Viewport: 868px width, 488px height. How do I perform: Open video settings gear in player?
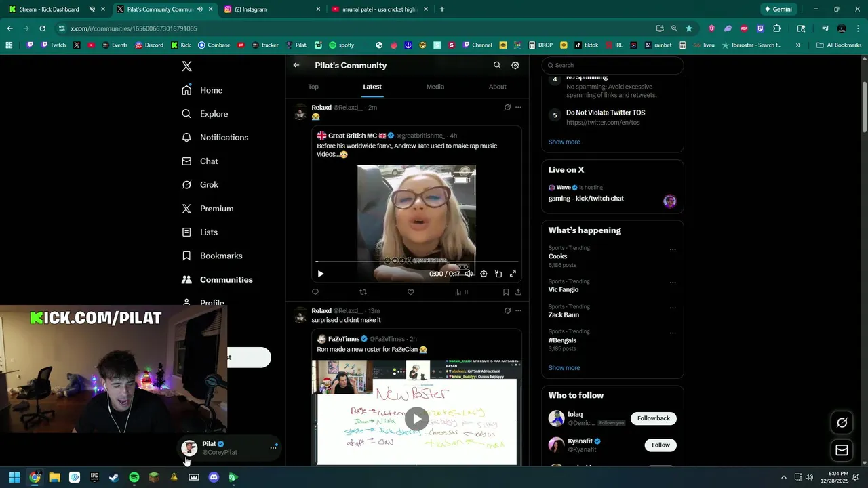pyautogui.click(x=484, y=274)
